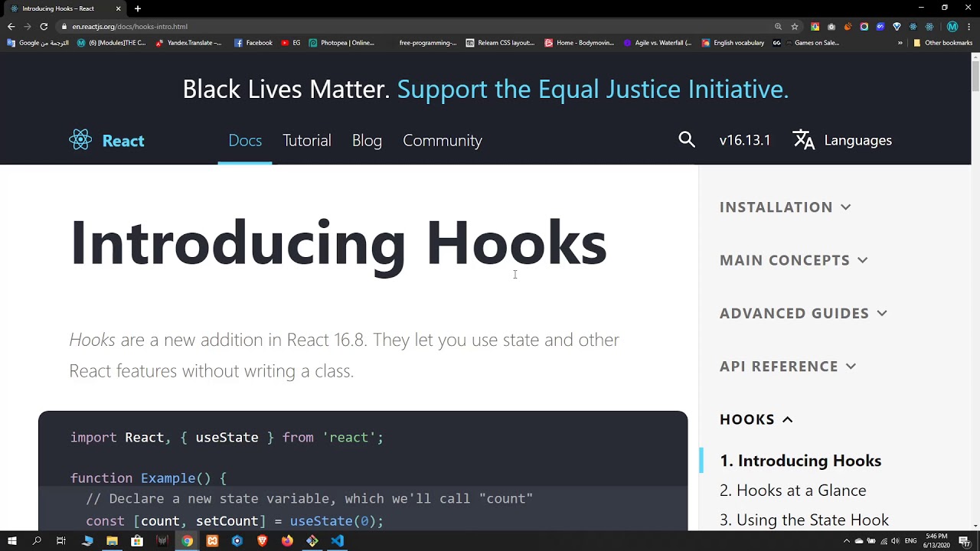Open the Photopea Online bookmark
This screenshot has width=980, height=551.
[x=341, y=43]
